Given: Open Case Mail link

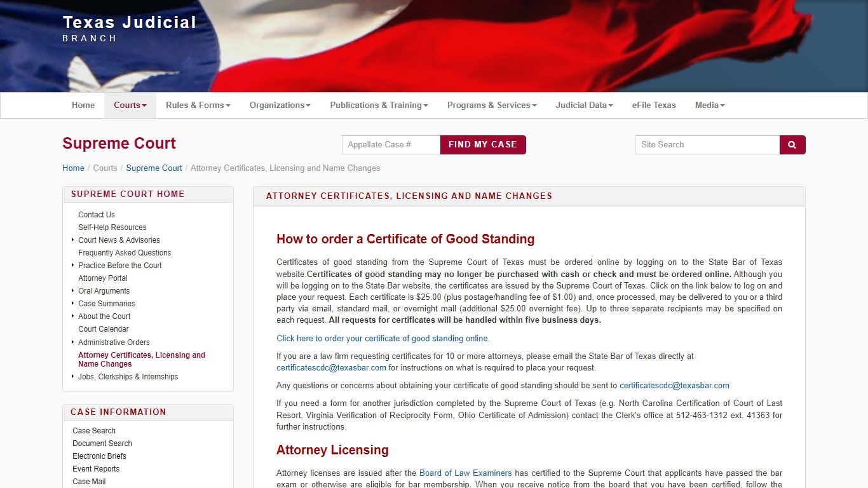Looking at the screenshot, I should 89,482.
